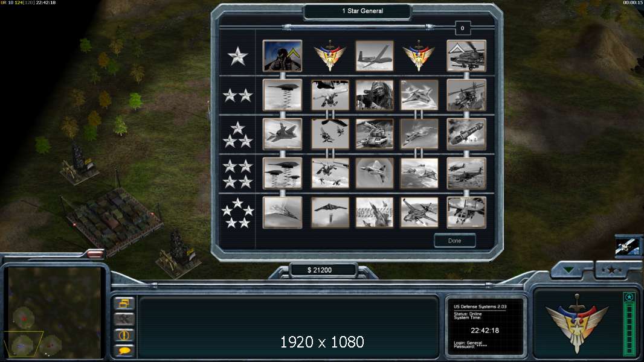Select the pilot veterancy upgrade icon
644x362 pixels.
click(282, 56)
